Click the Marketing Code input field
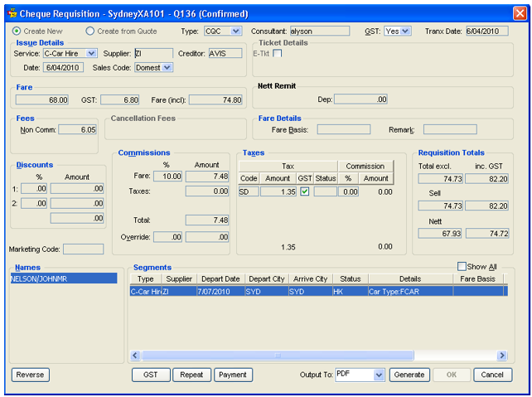The width and height of the screenshot is (532, 397). 84,249
